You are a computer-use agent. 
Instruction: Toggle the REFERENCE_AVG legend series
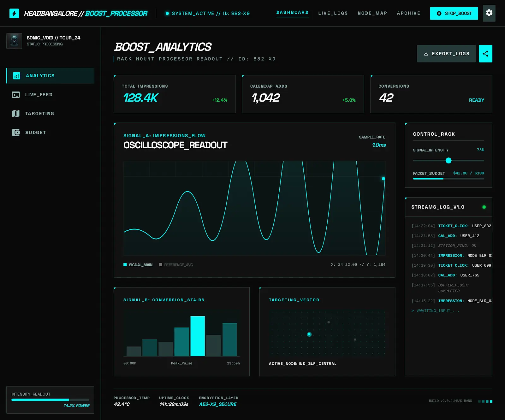[176, 265]
